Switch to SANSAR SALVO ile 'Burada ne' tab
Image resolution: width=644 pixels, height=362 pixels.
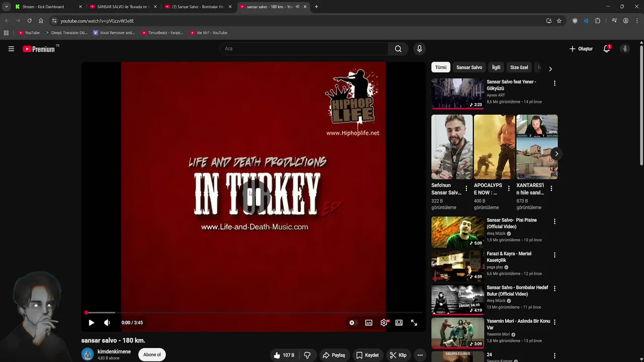tap(124, 7)
